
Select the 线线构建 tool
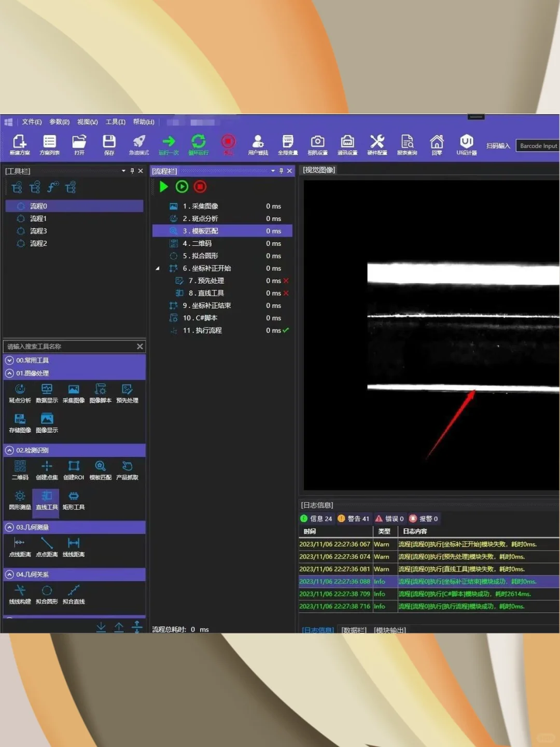click(x=20, y=594)
